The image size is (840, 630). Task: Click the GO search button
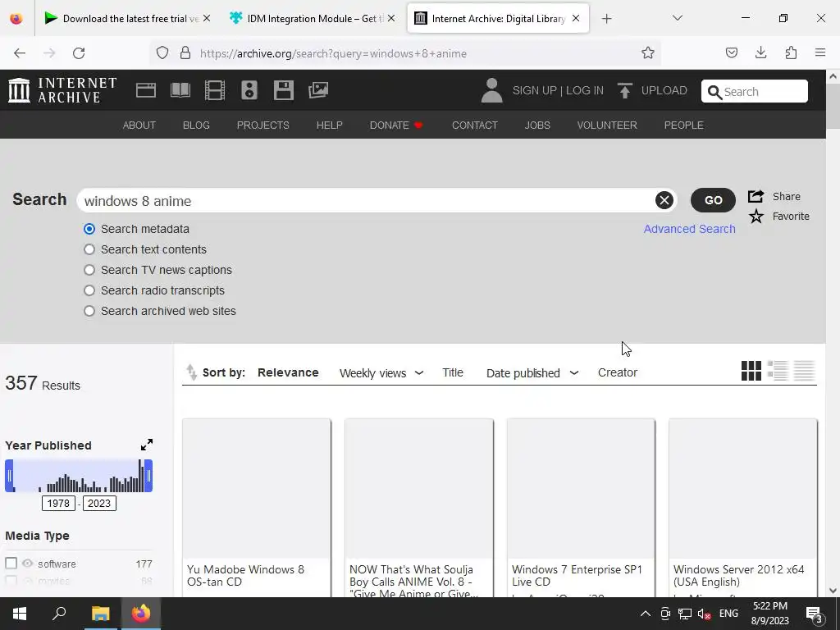713,200
